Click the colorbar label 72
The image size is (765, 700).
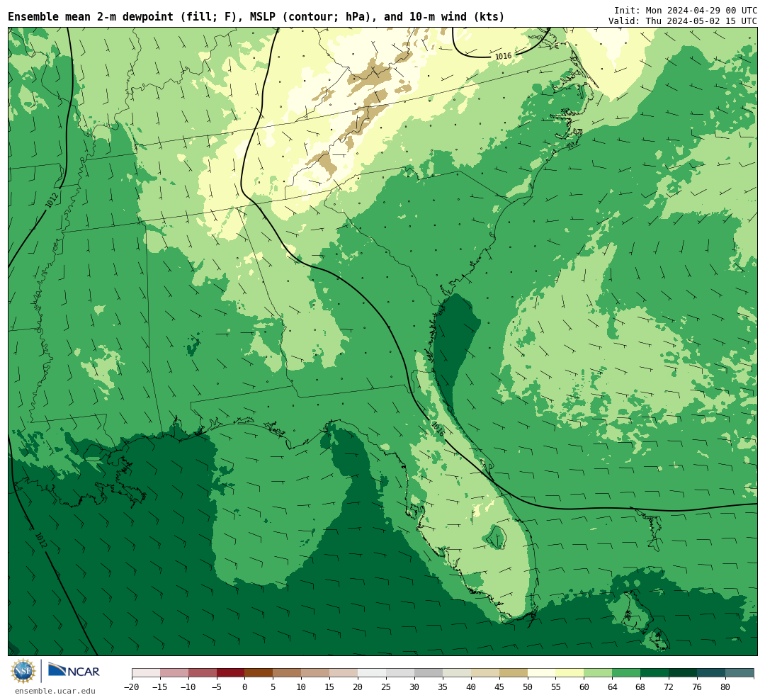click(x=669, y=687)
